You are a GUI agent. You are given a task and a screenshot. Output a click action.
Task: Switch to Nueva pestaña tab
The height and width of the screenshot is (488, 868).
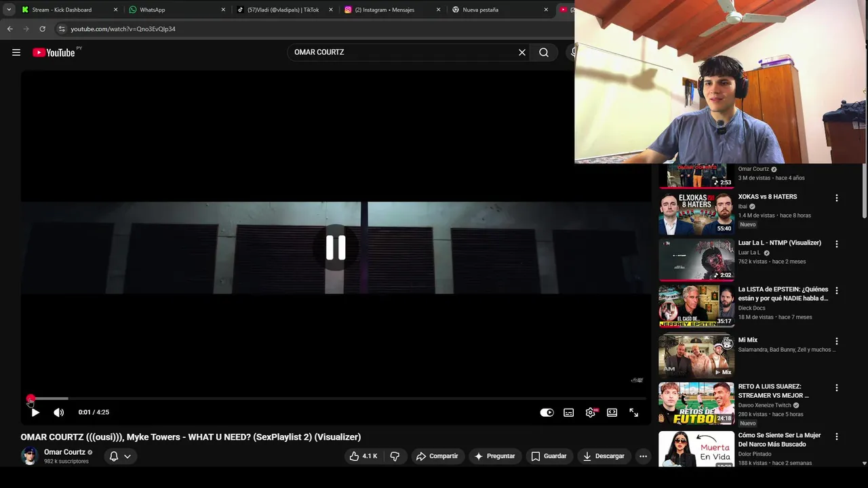click(480, 9)
